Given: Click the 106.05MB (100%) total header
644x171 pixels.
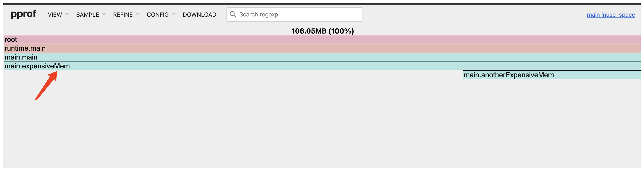Looking at the screenshot, I should pyautogui.click(x=322, y=31).
